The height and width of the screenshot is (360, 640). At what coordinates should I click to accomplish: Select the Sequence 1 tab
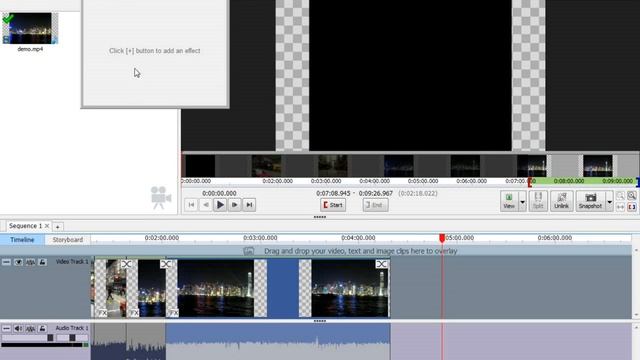point(25,226)
